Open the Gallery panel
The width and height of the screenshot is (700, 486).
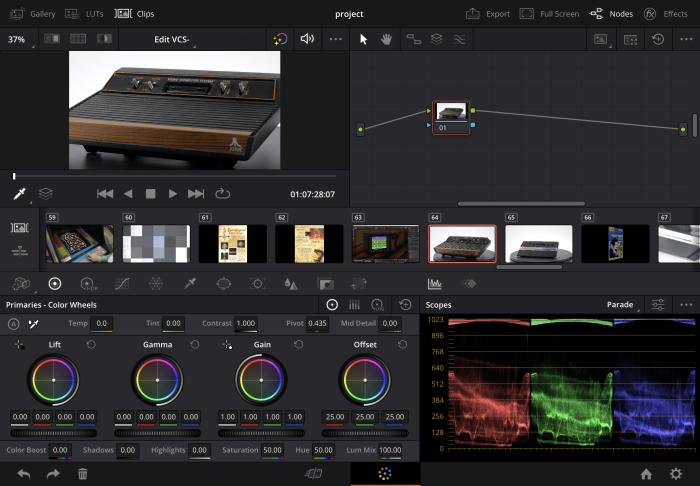(33, 14)
